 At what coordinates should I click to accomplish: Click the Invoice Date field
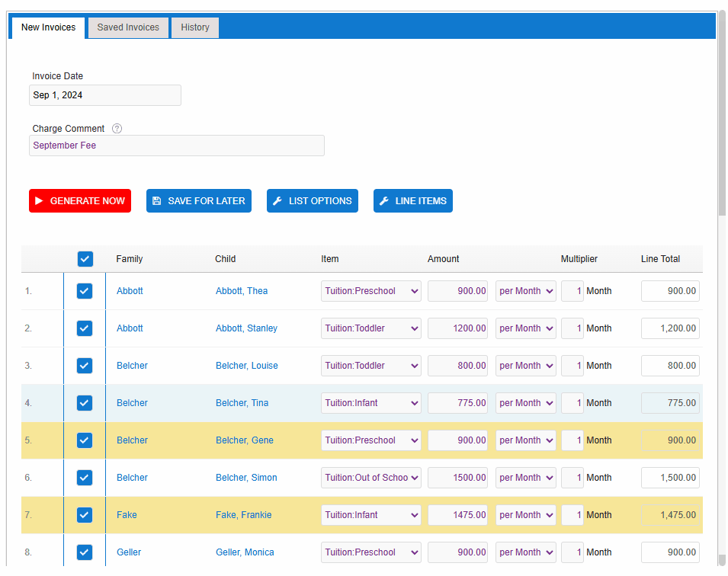(x=105, y=95)
